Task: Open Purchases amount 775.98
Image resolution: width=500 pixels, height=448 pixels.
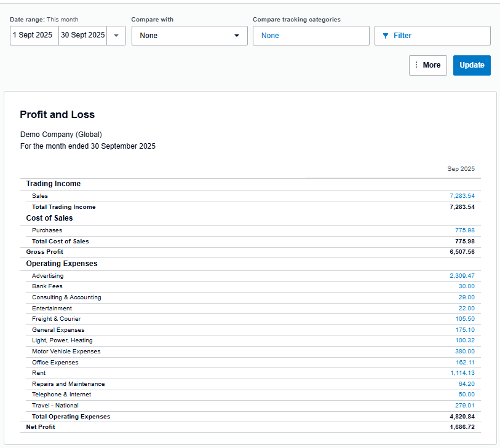Action: point(464,230)
